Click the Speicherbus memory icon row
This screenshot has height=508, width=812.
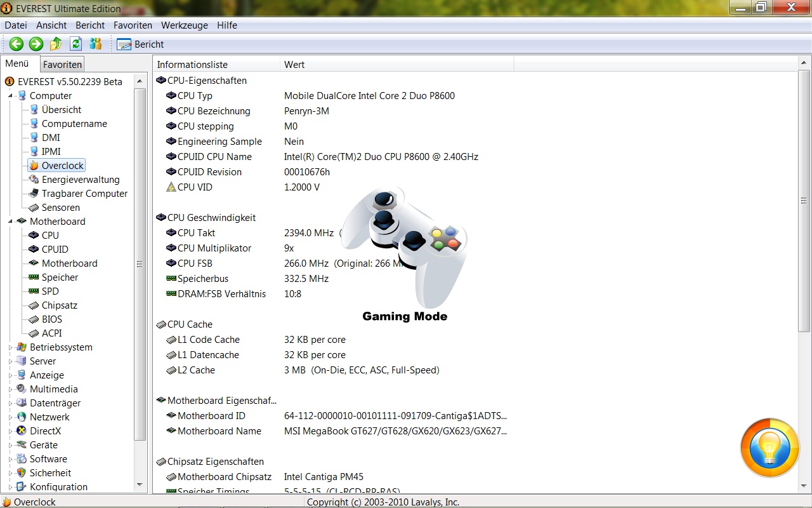pyautogui.click(x=171, y=279)
